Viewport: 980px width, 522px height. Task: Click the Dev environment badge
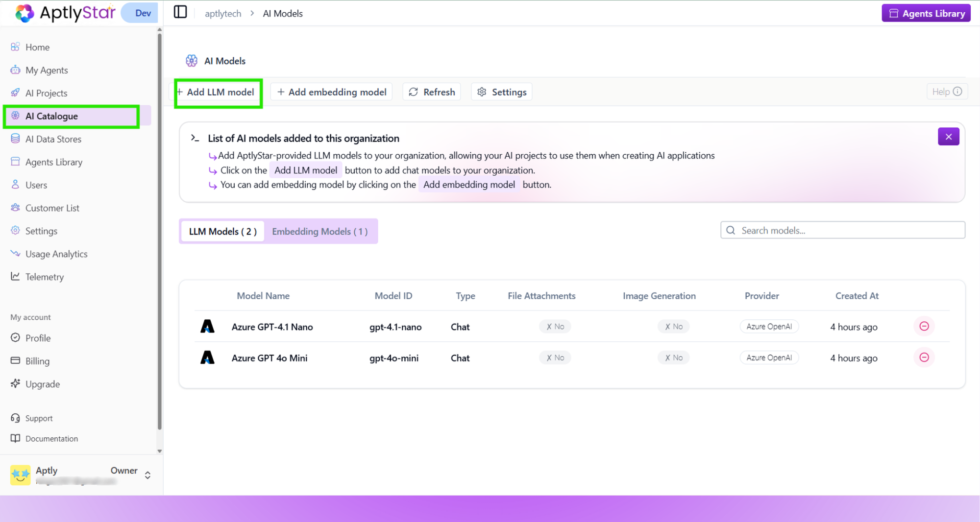click(141, 13)
